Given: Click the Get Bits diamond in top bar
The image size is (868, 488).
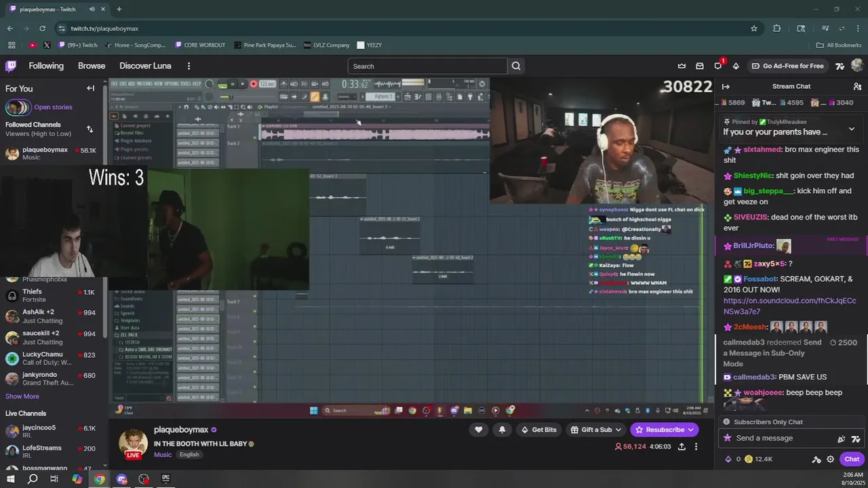Looking at the screenshot, I should pyautogui.click(x=736, y=66).
